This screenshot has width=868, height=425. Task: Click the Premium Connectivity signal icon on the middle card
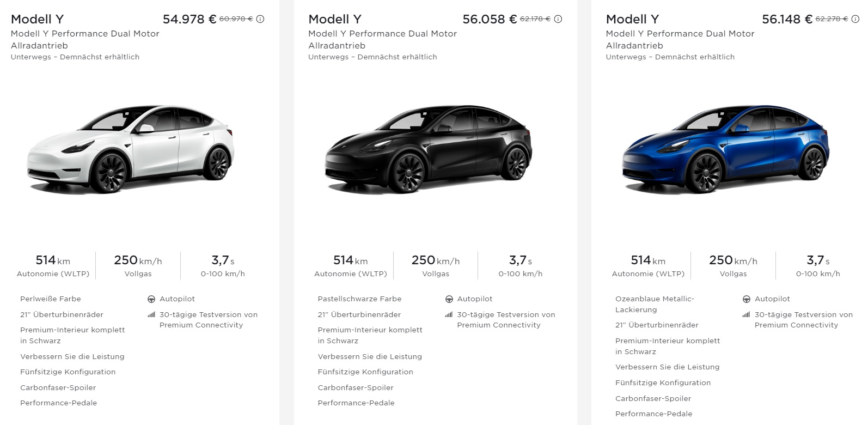449,315
